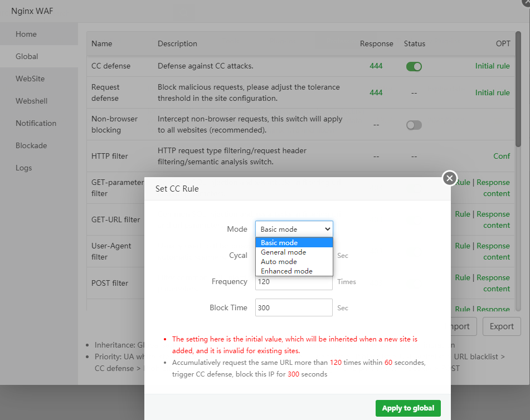Image resolution: width=530 pixels, height=420 pixels.
Task: Toggle CC defense status switch
Action: click(414, 67)
